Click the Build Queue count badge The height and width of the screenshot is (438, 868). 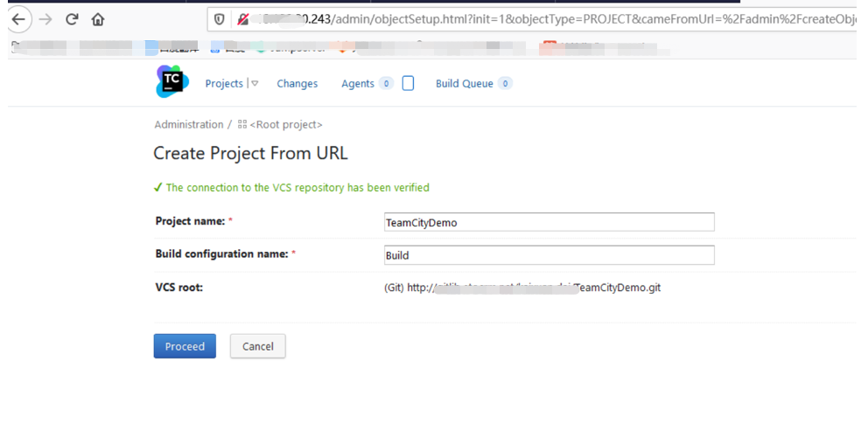pos(505,84)
